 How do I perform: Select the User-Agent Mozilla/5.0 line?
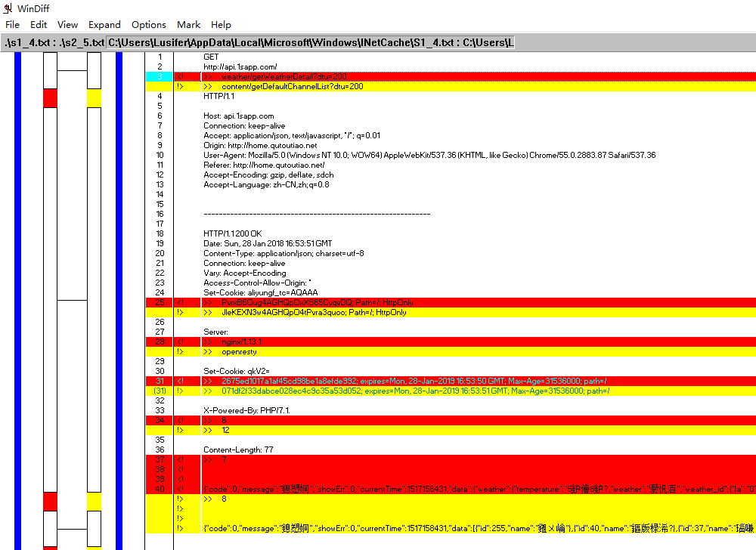[429, 155]
